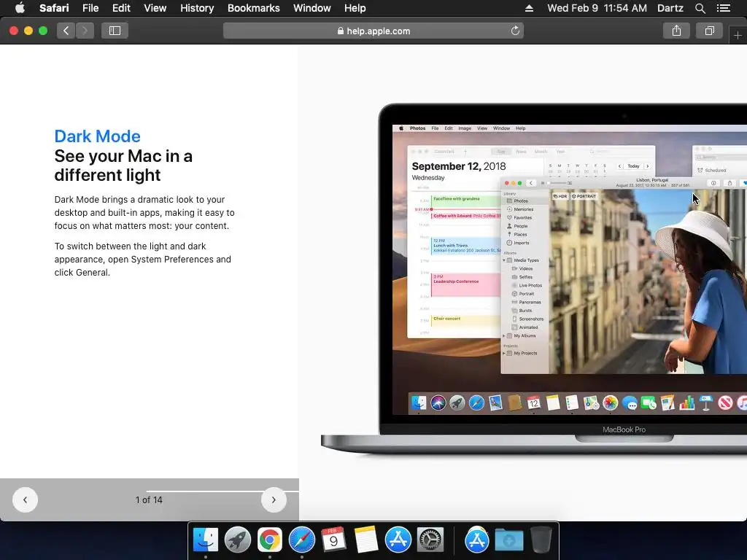Open the File menu
The width and height of the screenshot is (747, 560).
[90, 8]
